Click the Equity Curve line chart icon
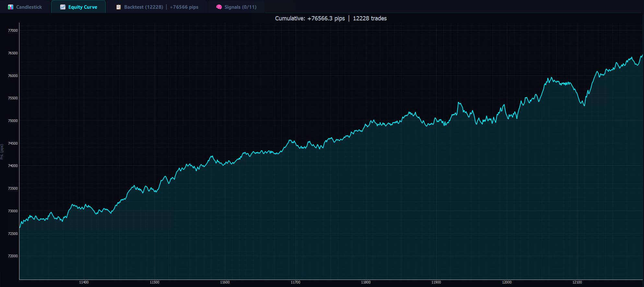This screenshot has height=287, width=644. point(63,7)
